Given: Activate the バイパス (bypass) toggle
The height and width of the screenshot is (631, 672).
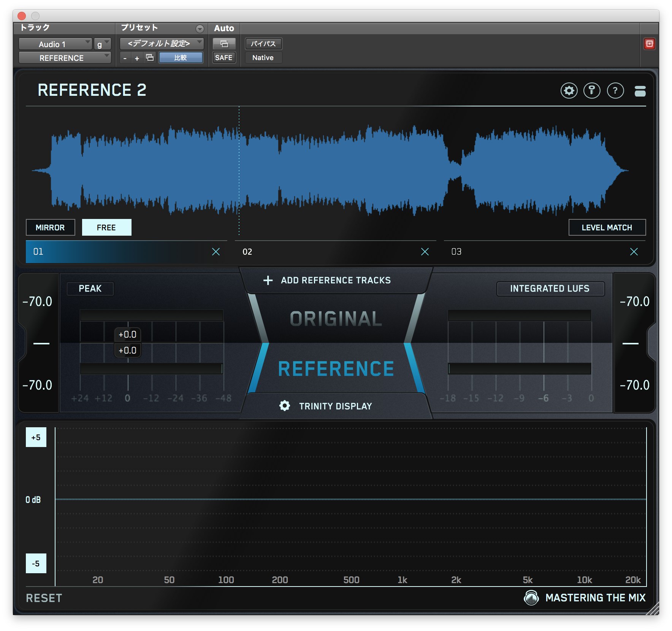Looking at the screenshot, I should 263,44.
